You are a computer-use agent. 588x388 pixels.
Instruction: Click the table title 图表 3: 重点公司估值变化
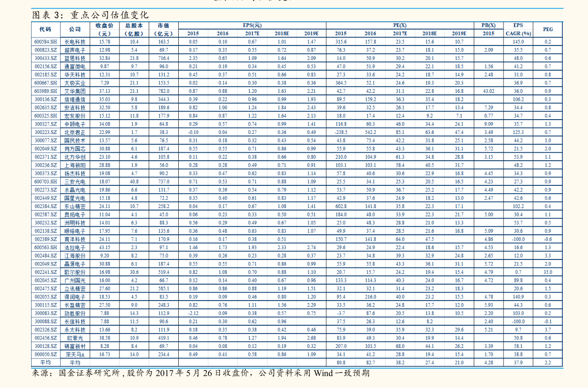pos(90,15)
